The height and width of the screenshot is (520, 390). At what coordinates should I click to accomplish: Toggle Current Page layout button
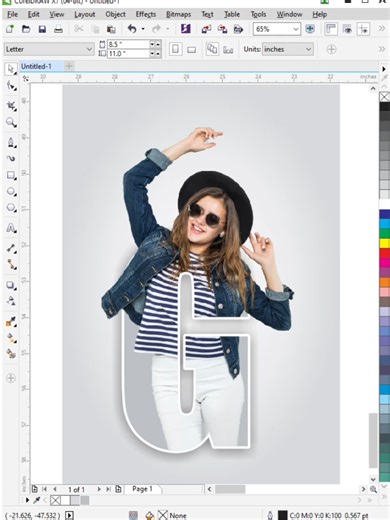228,50
